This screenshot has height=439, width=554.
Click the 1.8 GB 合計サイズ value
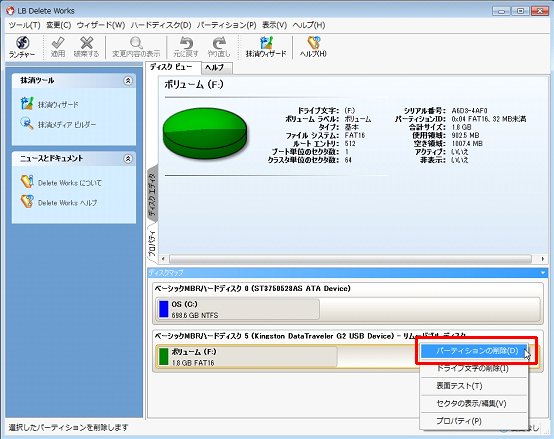pyautogui.click(x=461, y=127)
